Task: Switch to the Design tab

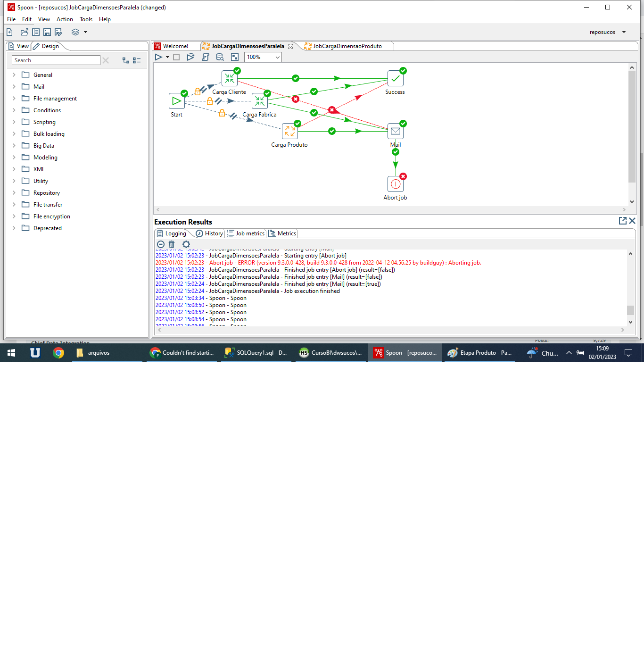Action: click(x=46, y=46)
